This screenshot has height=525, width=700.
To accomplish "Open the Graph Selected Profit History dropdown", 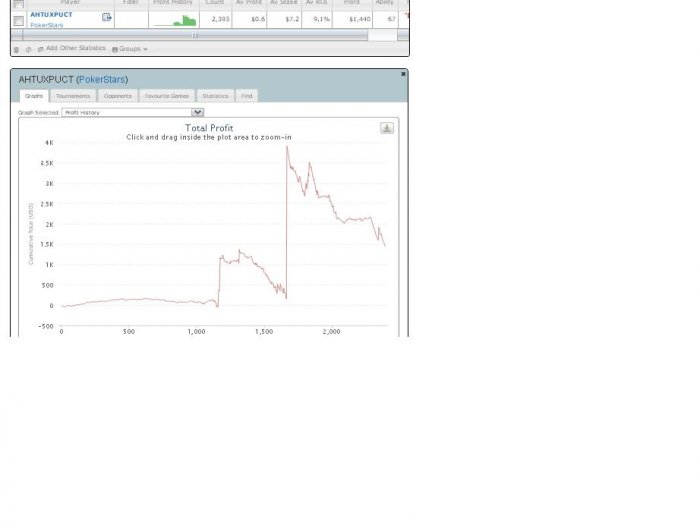I will [133, 112].
